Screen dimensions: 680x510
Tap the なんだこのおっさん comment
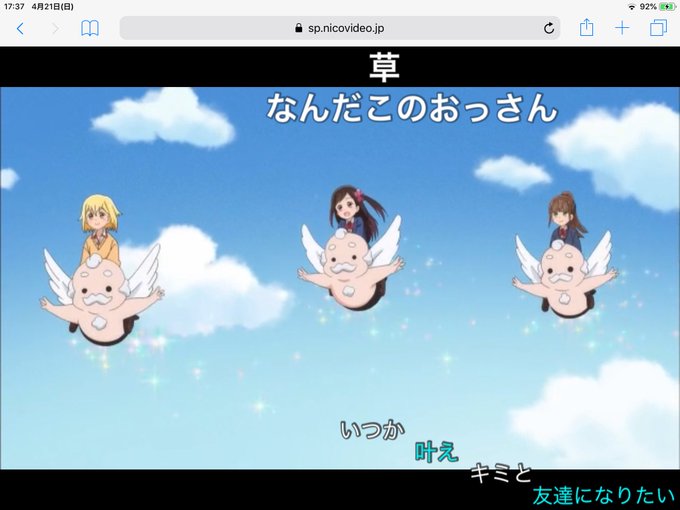[x=412, y=108]
